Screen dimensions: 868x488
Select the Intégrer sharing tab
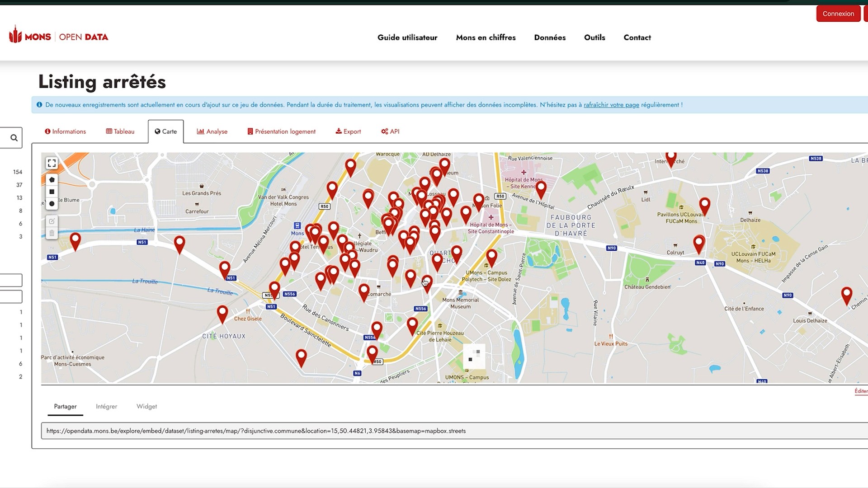(x=106, y=406)
